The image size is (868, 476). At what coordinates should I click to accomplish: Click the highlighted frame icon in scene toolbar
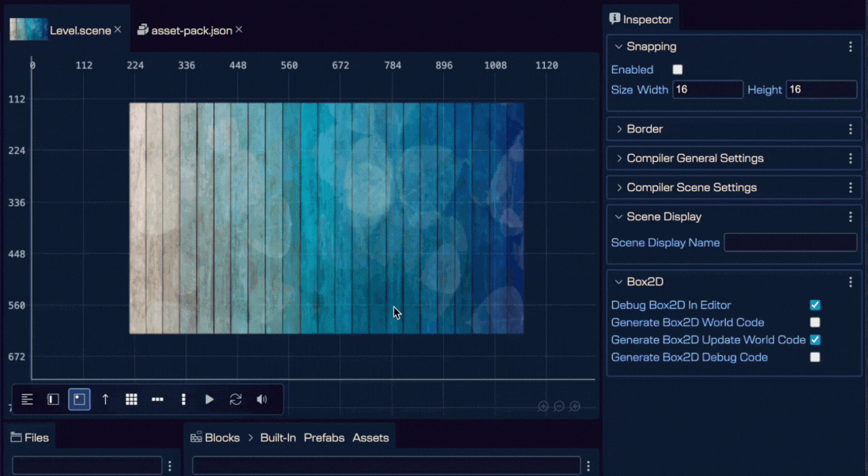coord(79,399)
